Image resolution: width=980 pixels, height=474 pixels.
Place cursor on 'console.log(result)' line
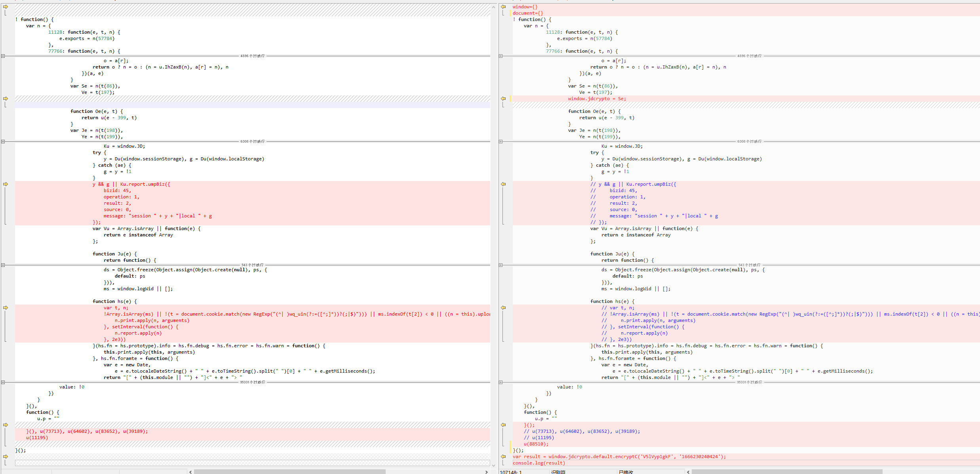click(x=539, y=463)
